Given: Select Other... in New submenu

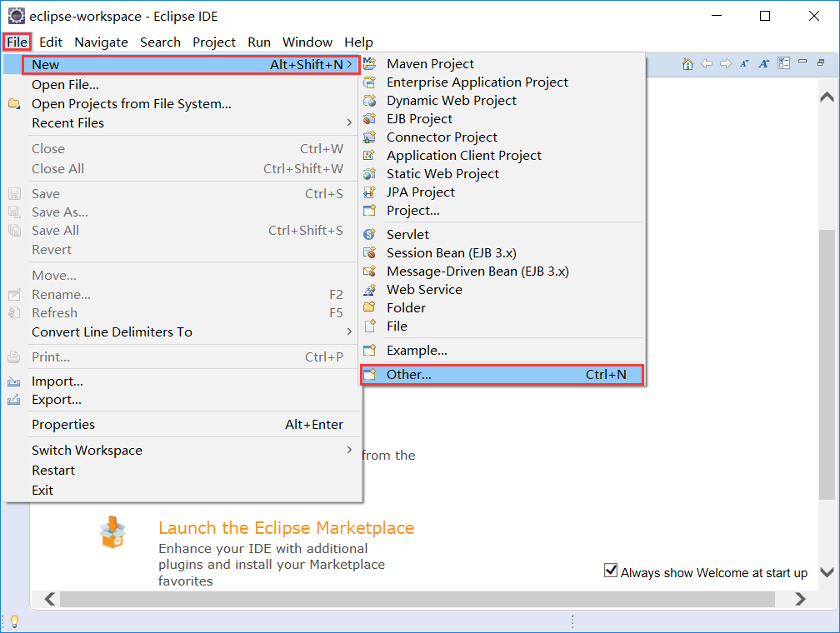Looking at the screenshot, I should click(502, 374).
